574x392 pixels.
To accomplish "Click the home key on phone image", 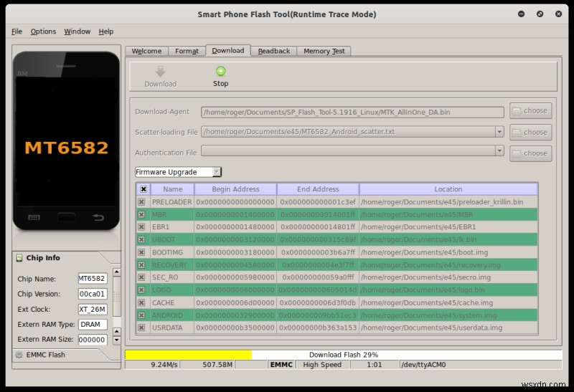I will [x=66, y=217].
